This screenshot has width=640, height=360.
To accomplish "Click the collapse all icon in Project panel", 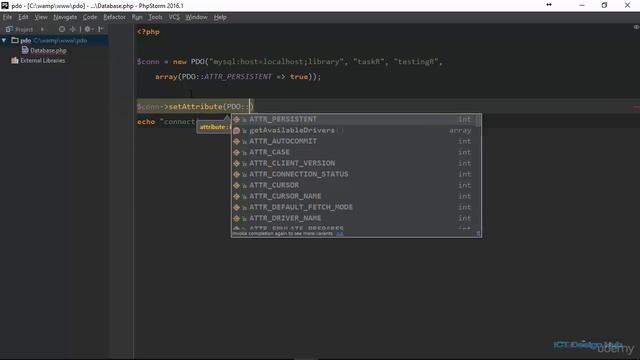I will 73,29.
